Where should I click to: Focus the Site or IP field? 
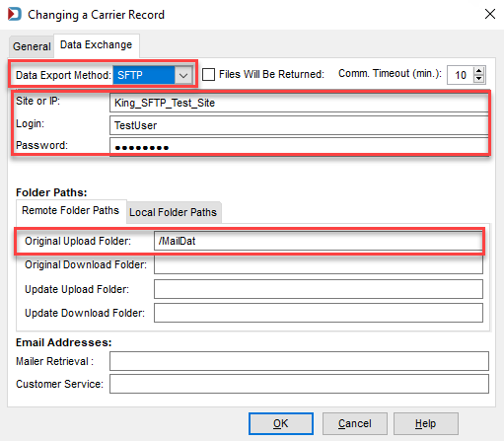pyautogui.click(x=299, y=103)
